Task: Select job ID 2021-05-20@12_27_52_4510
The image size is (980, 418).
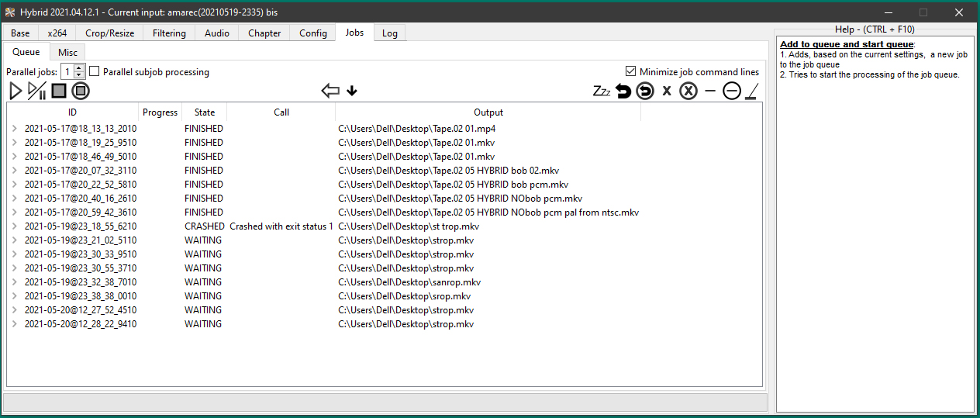Action: pyautogui.click(x=81, y=310)
